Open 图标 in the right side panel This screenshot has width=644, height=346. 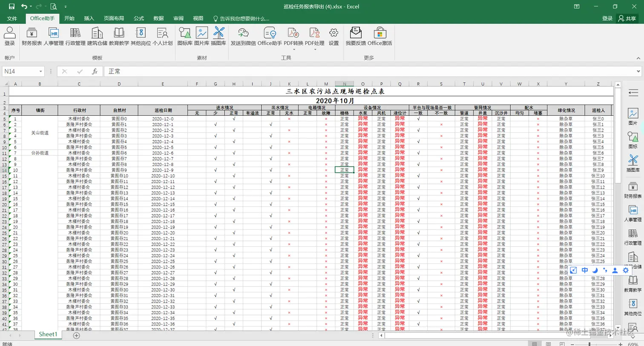click(x=633, y=140)
